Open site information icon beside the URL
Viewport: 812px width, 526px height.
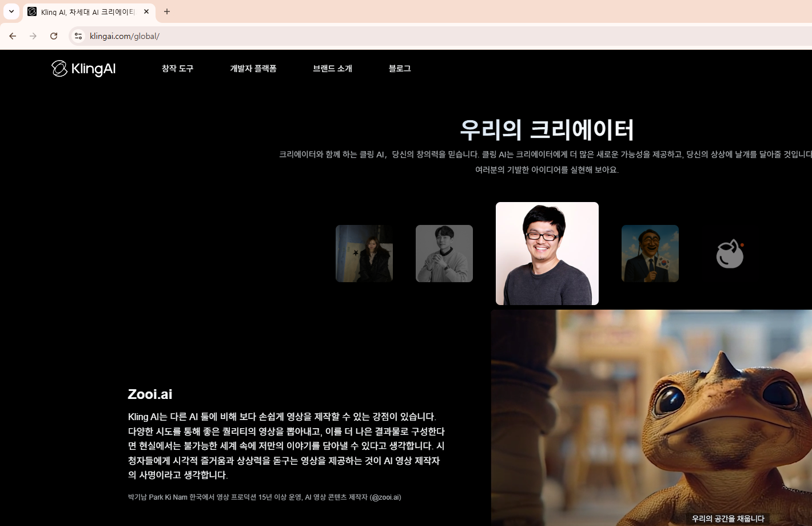pos(78,36)
